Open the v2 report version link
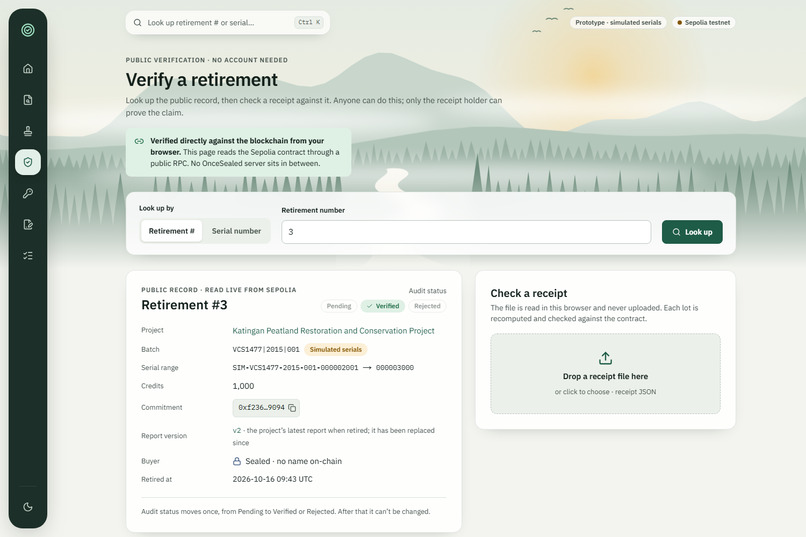Image resolution: width=806 pixels, height=537 pixels. point(236,431)
